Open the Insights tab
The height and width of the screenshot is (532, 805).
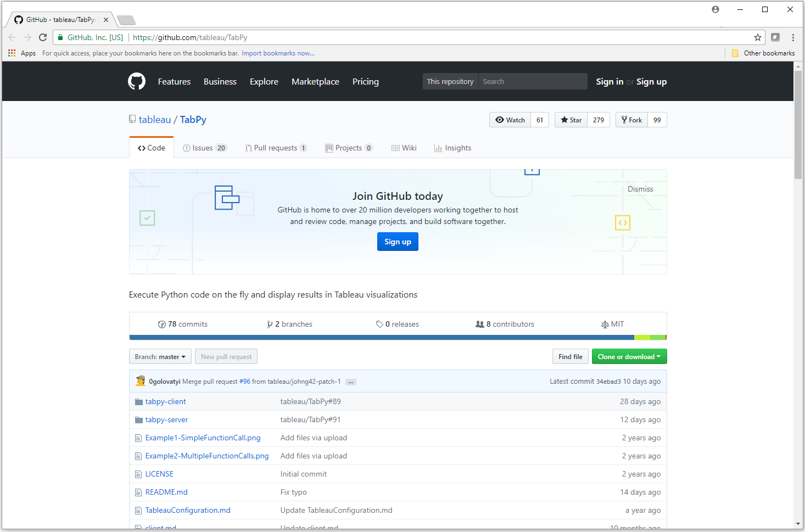coord(453,148)
